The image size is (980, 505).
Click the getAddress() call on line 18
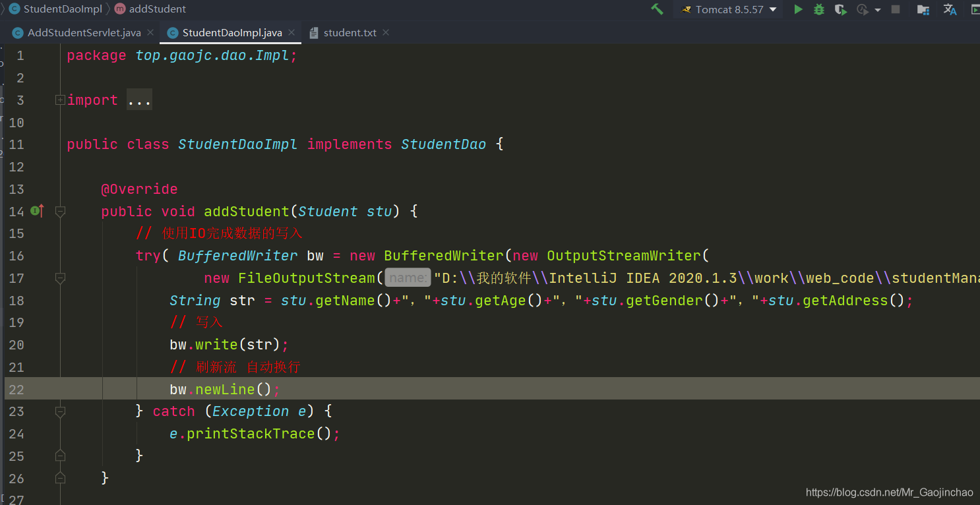(854, 301)
